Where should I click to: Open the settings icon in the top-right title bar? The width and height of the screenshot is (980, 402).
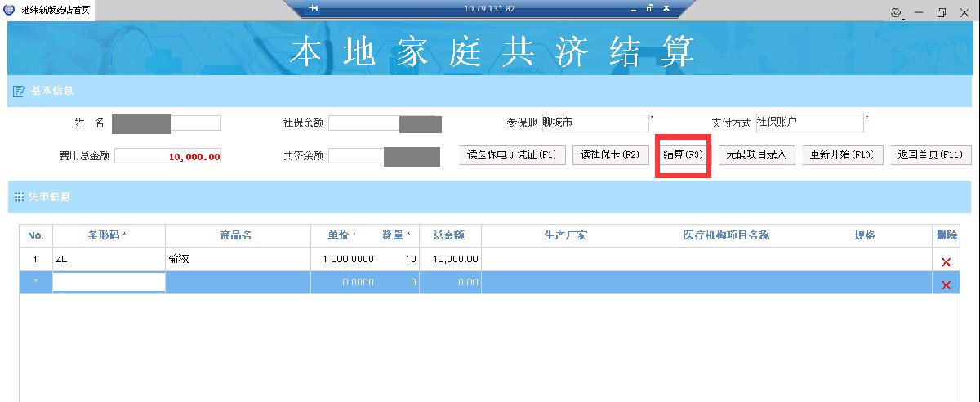896,13
